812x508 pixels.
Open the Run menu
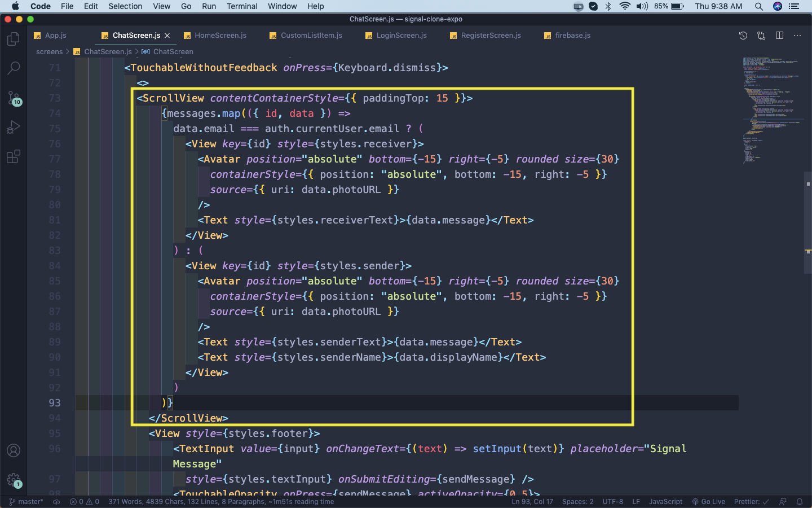[x=209, y=6]
